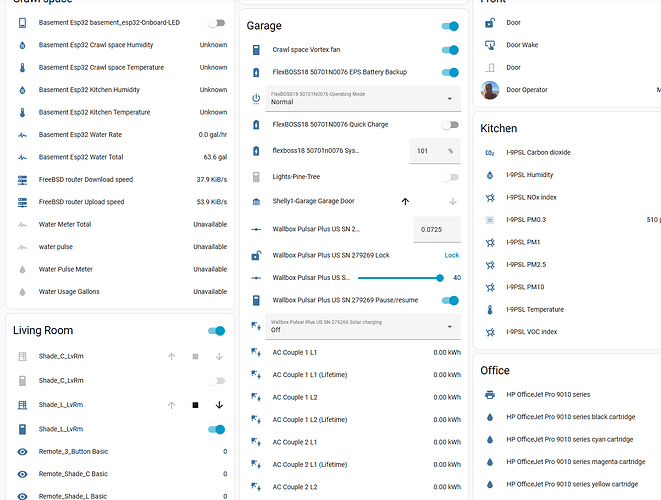Open the Remote_Shade_L Basic entity
Image resolution: width=661 pixels, height=500 pixels.
click(120, 494)
